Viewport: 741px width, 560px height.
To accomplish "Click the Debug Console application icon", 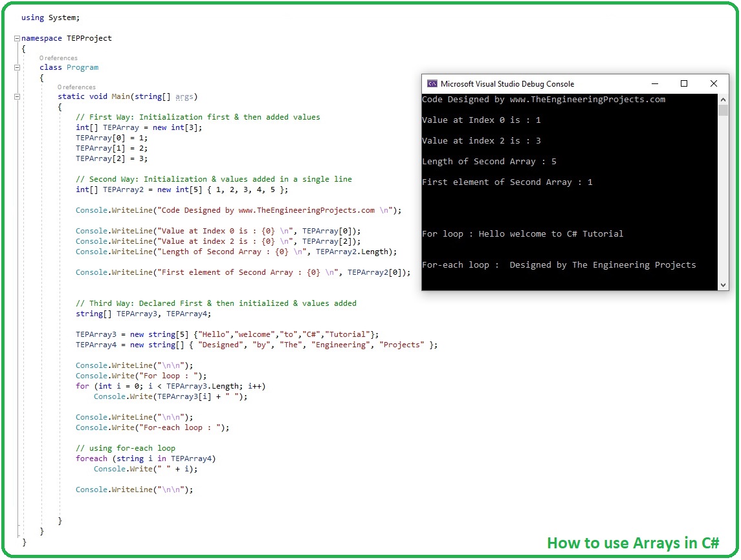I will coord(432,83).
